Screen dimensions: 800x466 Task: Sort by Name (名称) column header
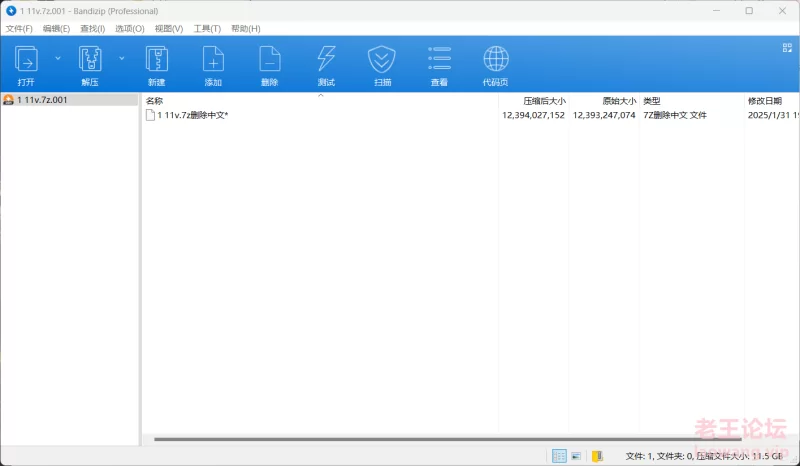[155, 101]
